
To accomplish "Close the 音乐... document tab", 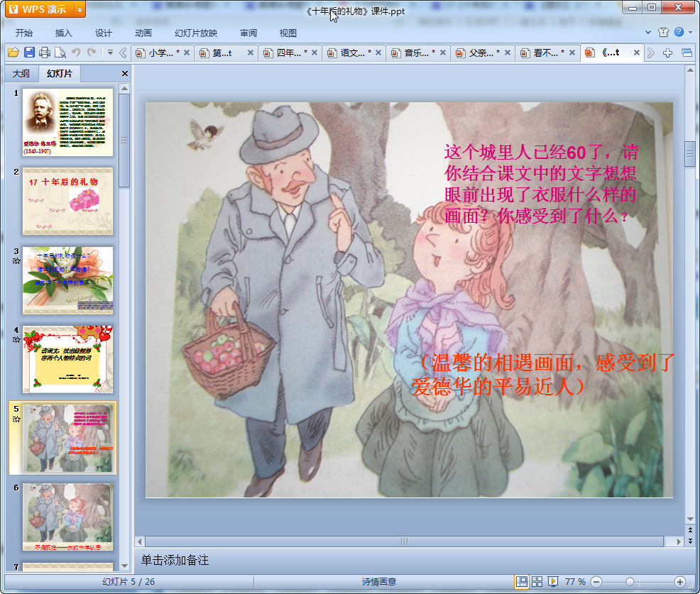I will (x=443, y=53).
